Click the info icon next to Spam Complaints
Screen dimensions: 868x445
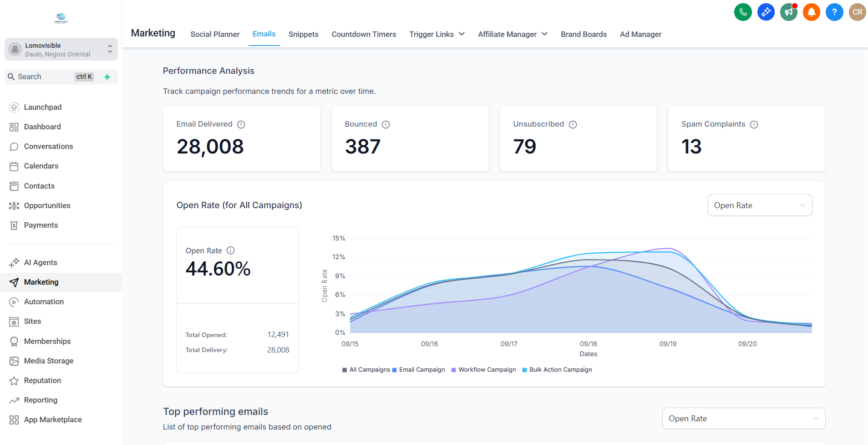(x=754, y=124)
